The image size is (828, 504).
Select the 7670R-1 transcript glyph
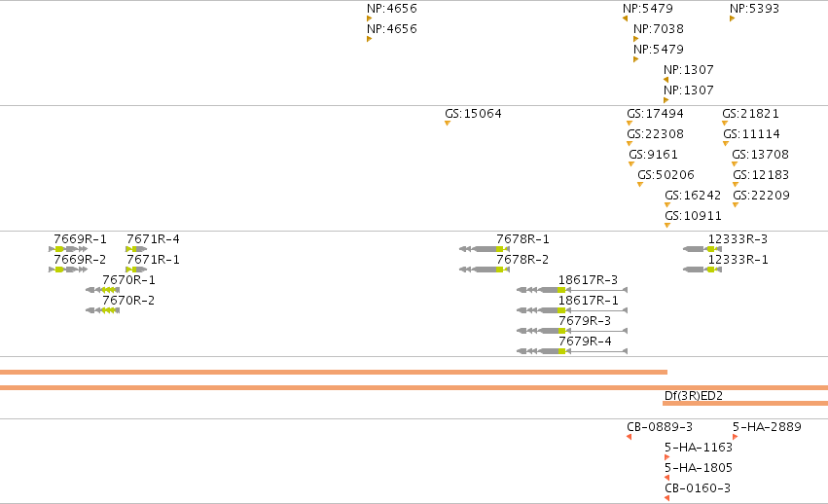[x=103, y=290]
